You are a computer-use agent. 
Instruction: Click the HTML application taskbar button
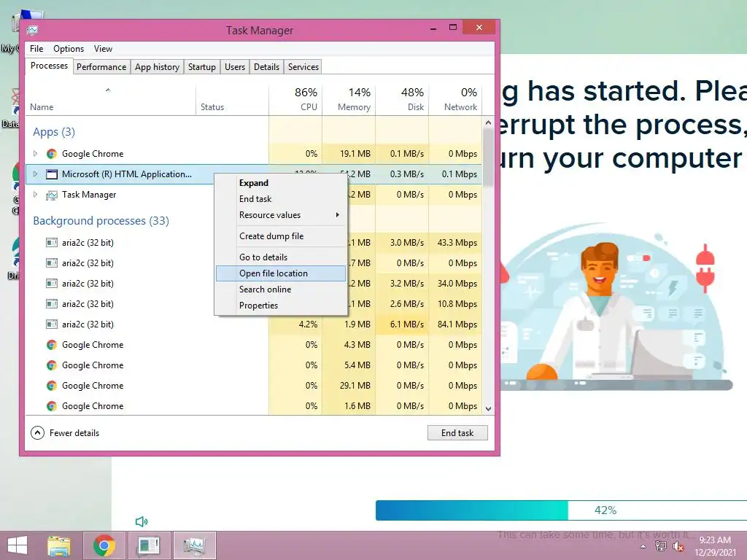tap(148, 545)
